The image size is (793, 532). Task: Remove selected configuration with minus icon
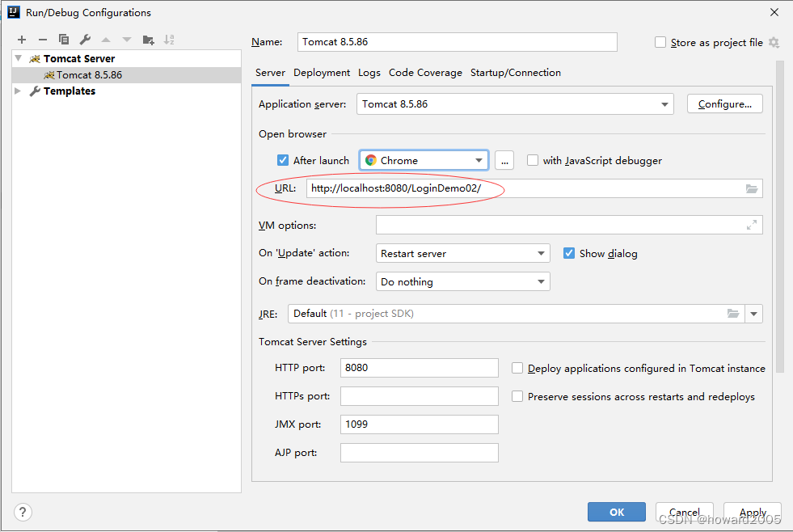pos(43,40)
